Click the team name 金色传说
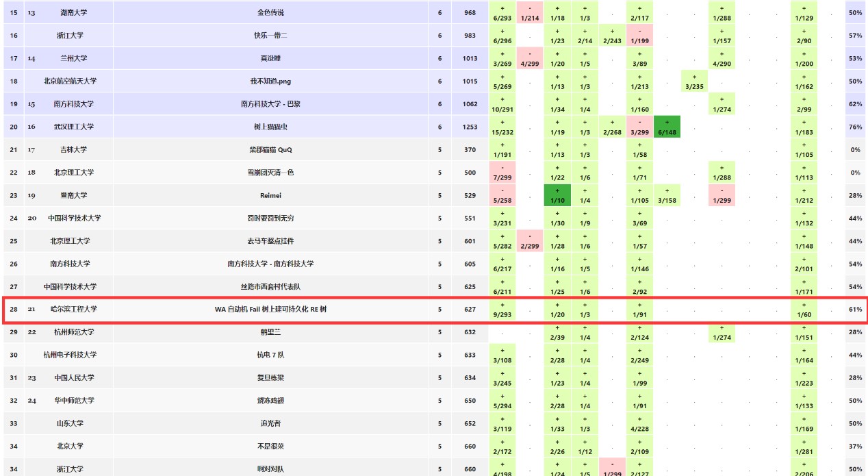The image size is (868, 476). (270, 12)
